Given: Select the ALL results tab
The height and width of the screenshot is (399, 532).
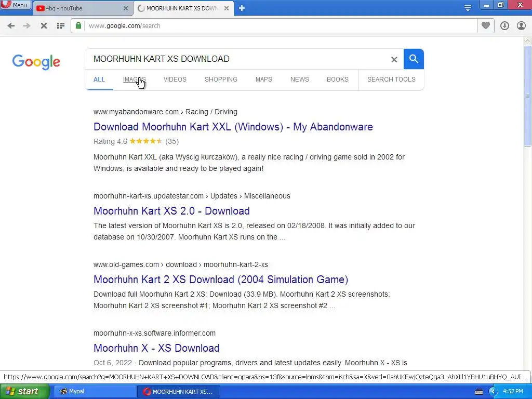Looking at the screenshot, I should [x=99, y=79].
